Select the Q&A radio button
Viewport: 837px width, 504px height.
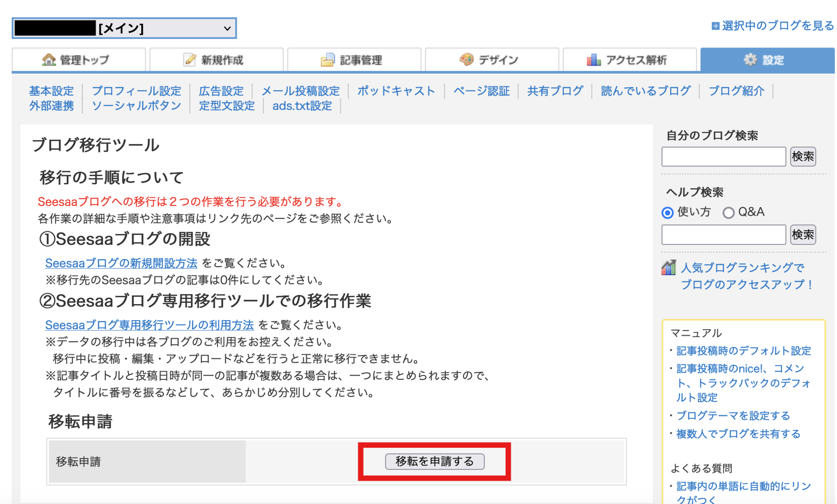pos(728,213)
